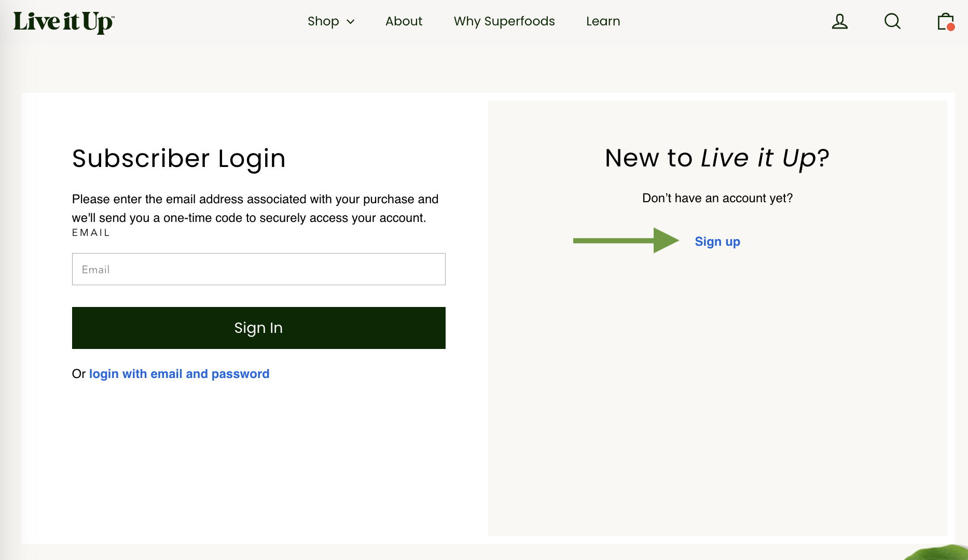Select the New to Live it Up? heading
Screen dimensions: 968x560
[717, 158]
